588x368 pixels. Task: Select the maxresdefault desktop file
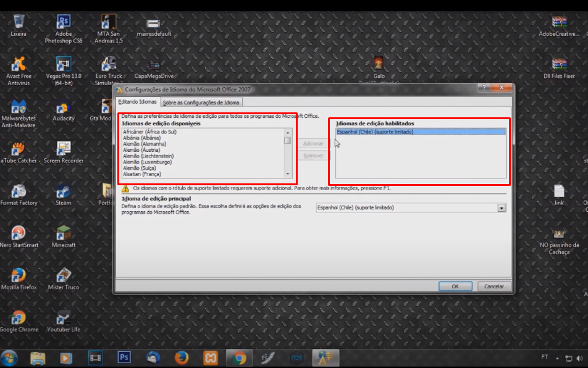(154, 27)
